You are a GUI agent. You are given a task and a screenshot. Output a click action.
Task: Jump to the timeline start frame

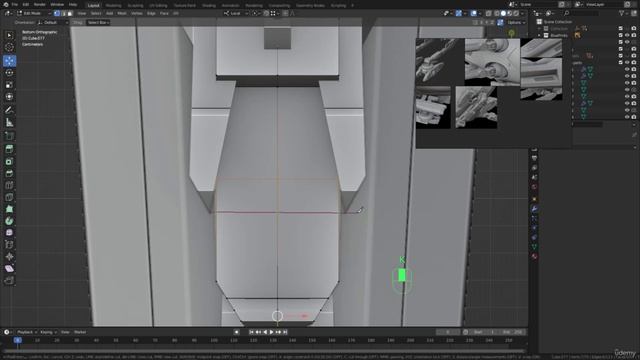point(251,332)
